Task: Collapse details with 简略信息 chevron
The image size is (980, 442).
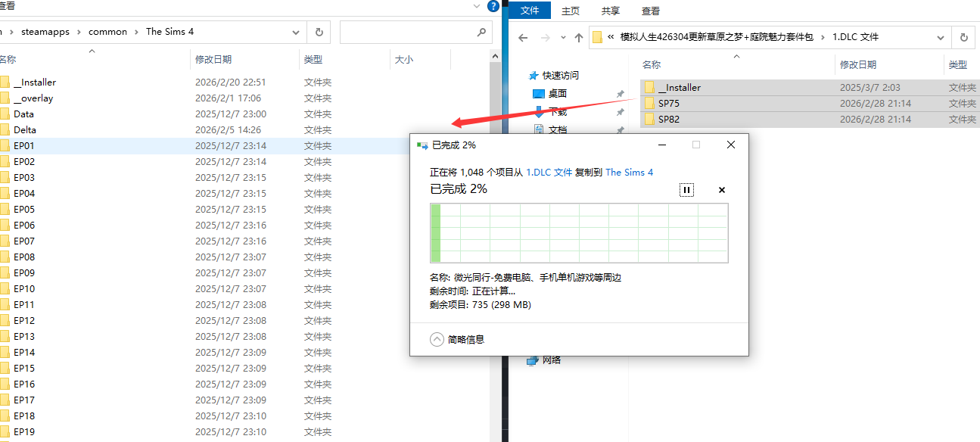Action: coord(437,340)
